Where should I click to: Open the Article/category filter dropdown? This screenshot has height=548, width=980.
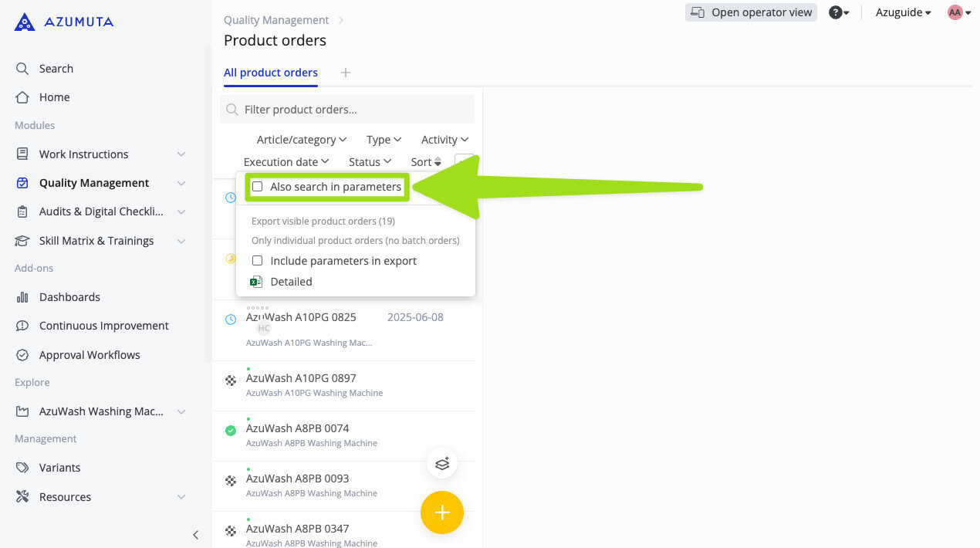click(x=302, y=140)
